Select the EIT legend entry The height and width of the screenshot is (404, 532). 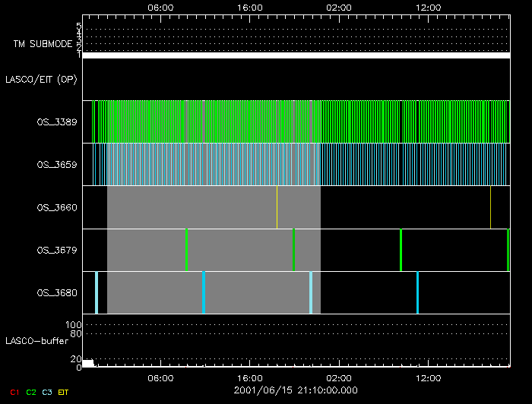click(x=63, y=391)
